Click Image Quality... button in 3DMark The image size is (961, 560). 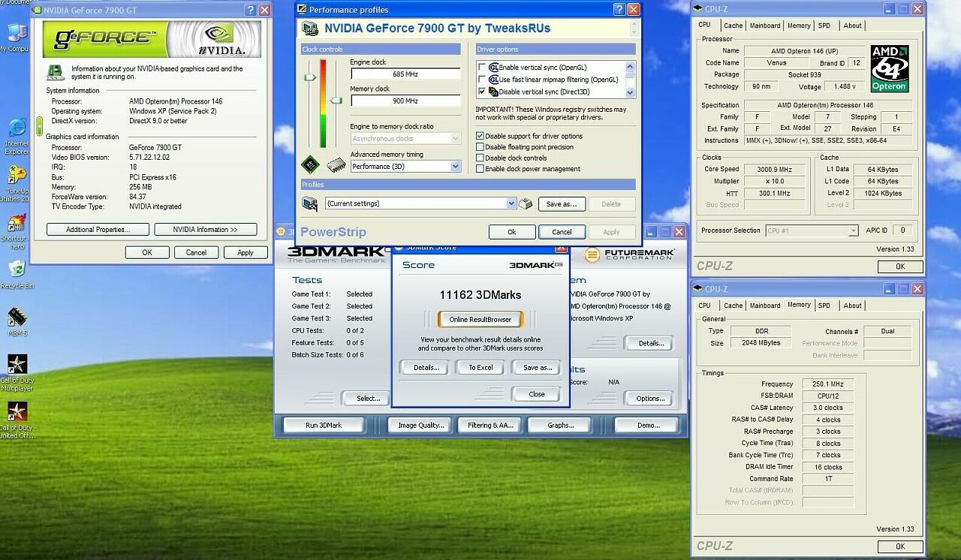point(420,425)
